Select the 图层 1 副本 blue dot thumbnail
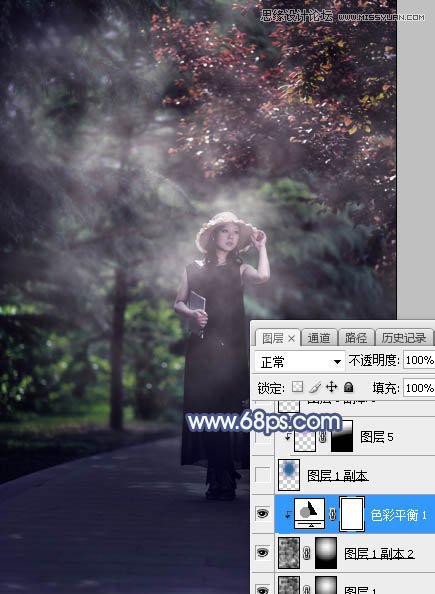Viewport: 435px width, 594px height. click(x=289, y=475)
